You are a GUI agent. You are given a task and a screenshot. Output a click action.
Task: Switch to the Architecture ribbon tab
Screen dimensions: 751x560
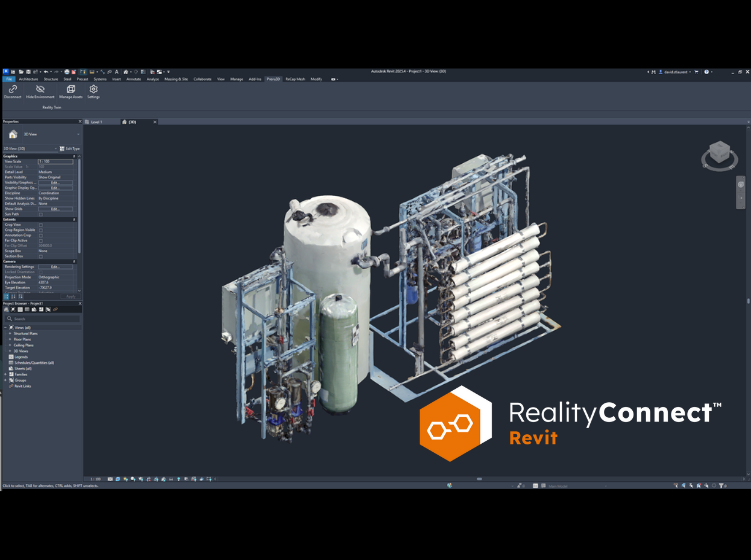(x=28, y=79)
